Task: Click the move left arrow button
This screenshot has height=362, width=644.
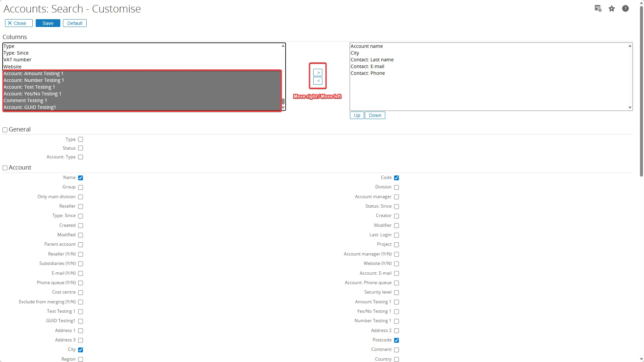Action: (318, 81)
